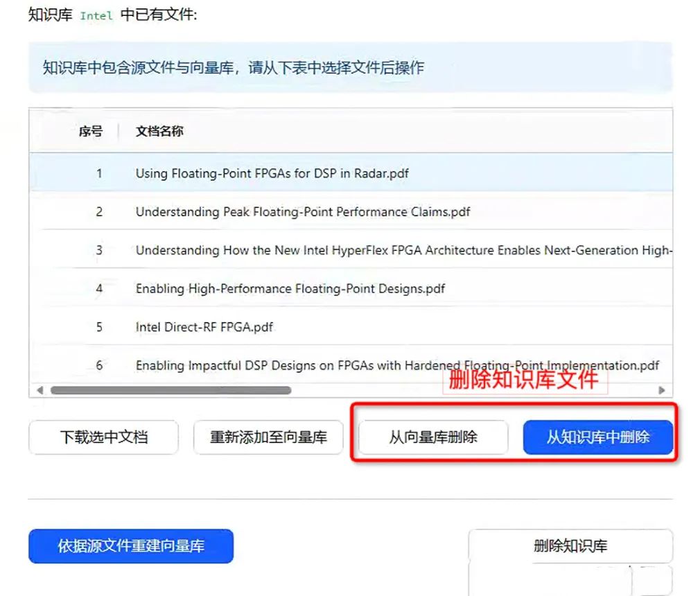This screenshot has height=596, width=700.
Task: Select Enabling Impactful DSP Designs on FPGAs row
Action: point(351,365)
